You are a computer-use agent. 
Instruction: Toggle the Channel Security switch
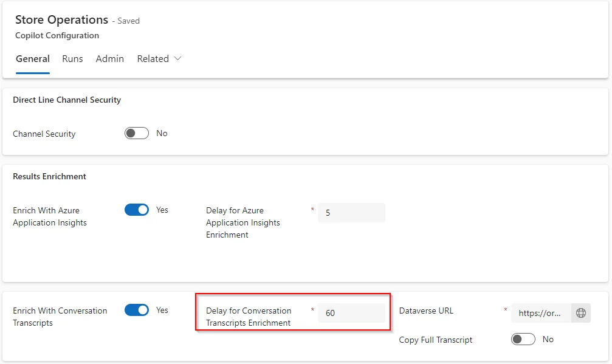click(x=137, y=133)
